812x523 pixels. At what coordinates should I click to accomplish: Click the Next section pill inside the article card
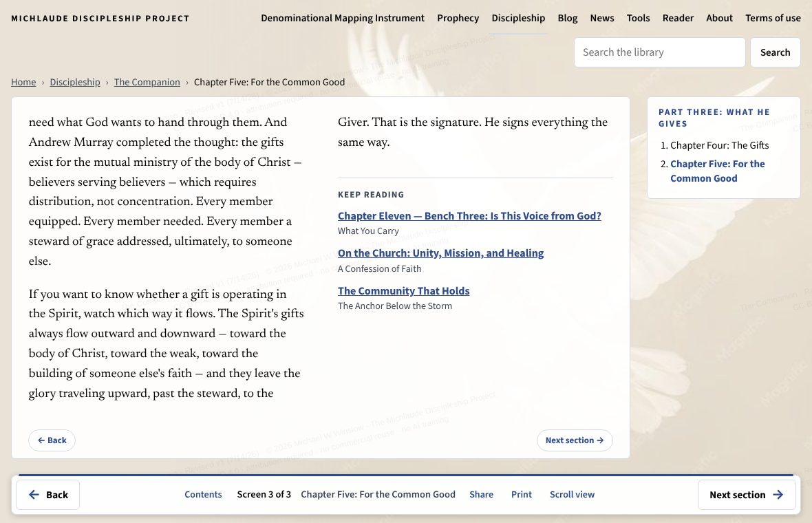(575, 440)
